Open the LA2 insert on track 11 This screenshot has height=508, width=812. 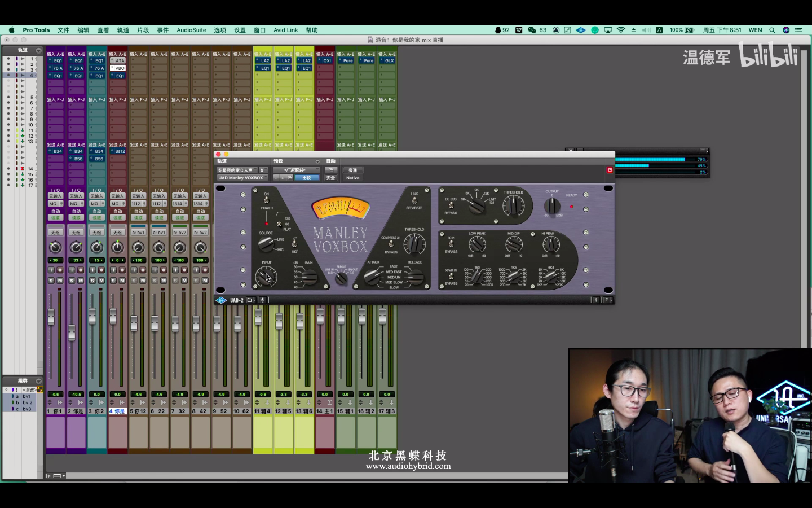(x=263, y=61)
